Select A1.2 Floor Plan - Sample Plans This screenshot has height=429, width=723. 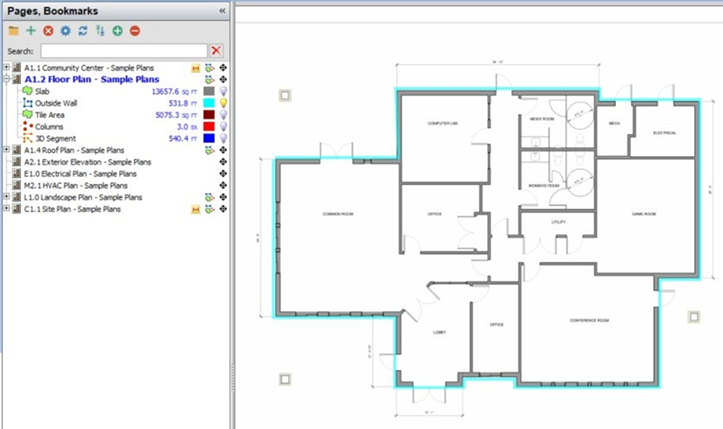click(92, 79)
